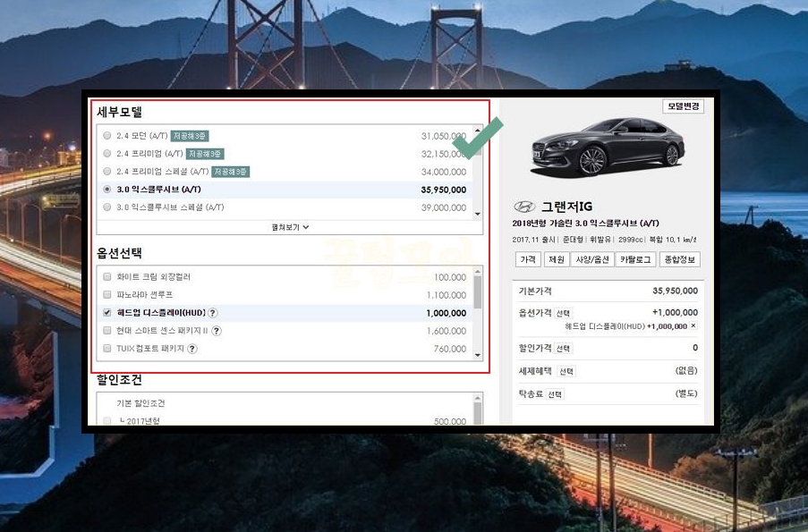This screenshot has width=808, height=532.
Task: Open help icon for TUIX 컴포트 패키지
Action: click(192, 349)
